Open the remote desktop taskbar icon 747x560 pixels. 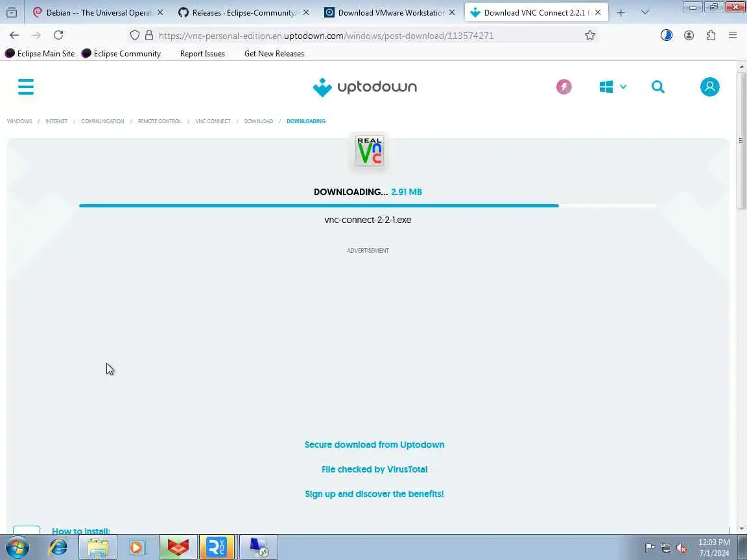(259, 548)
